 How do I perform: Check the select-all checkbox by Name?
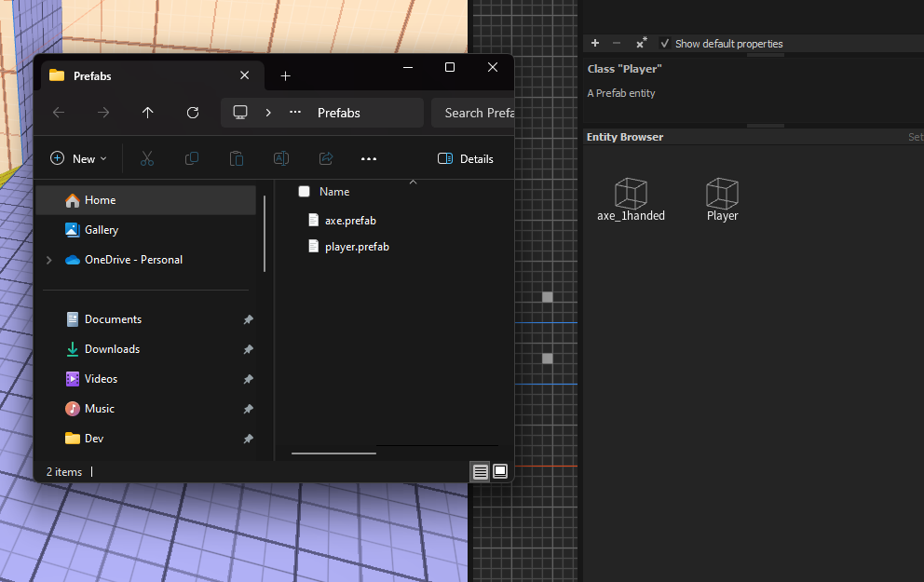click(x=304, y=192)
